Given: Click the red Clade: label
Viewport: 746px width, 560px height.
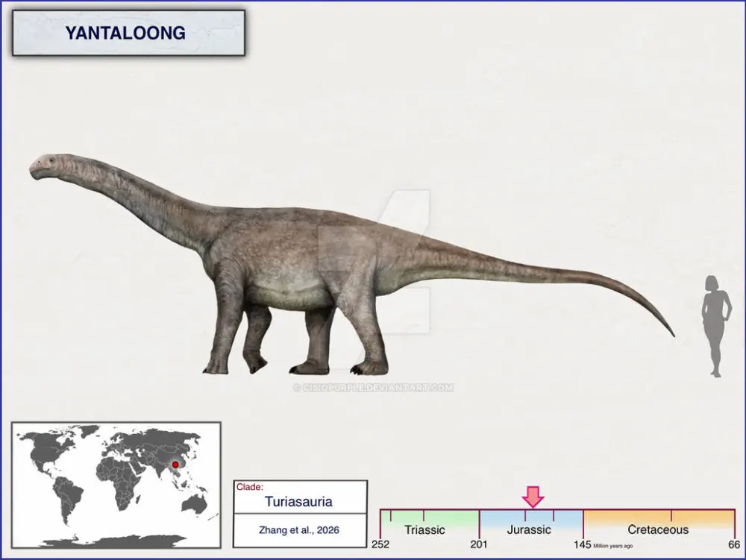Looking at the screenshot, I should (x=250, y=487).
